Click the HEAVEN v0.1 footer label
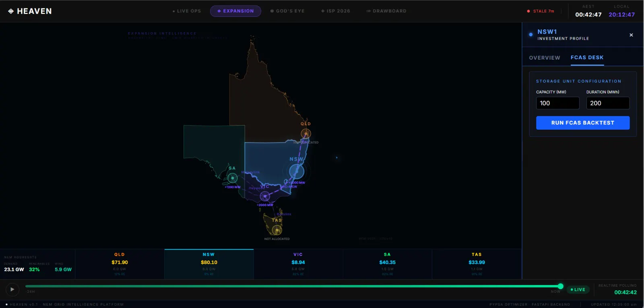This screenshot has width=644, height=308. 24,304
